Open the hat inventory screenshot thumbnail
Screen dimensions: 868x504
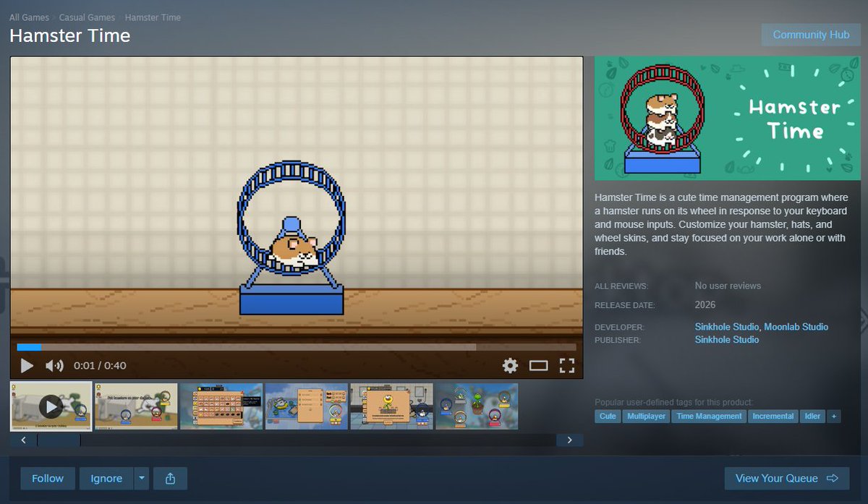click(221, 406)
